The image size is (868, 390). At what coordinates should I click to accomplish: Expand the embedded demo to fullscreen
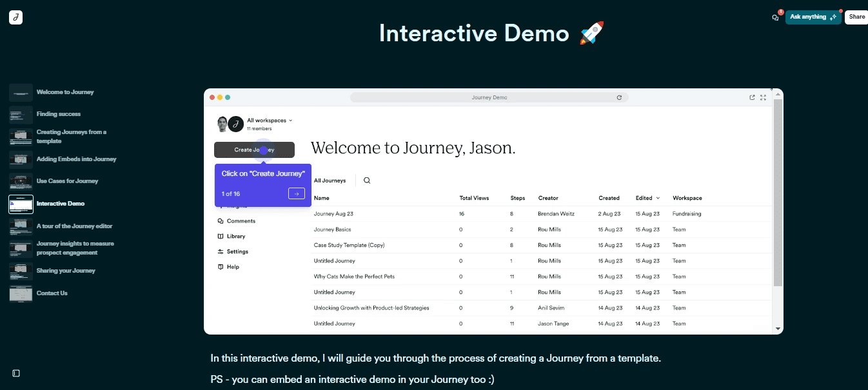point(764,97)
